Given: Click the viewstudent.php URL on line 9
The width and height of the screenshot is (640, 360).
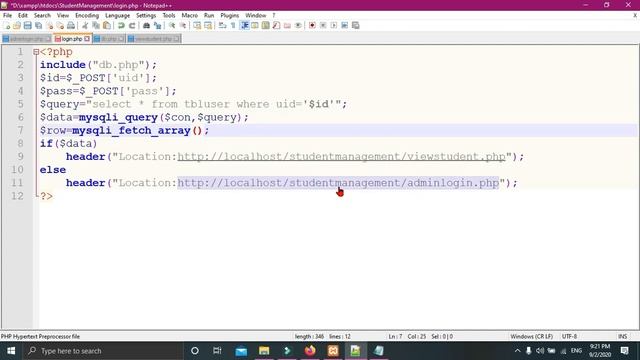Looking at the screenshot, I should pos(341,157).
